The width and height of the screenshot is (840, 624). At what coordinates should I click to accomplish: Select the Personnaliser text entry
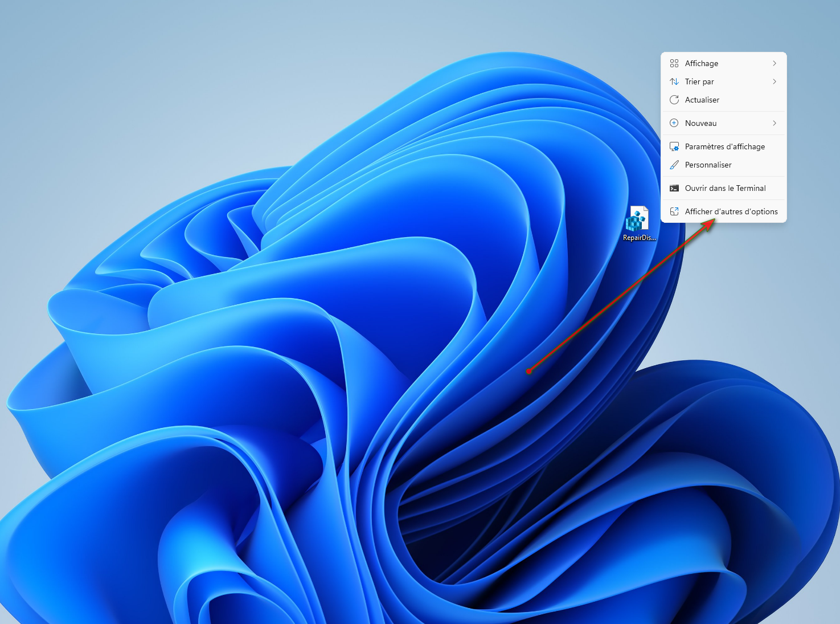click(708, 165)
